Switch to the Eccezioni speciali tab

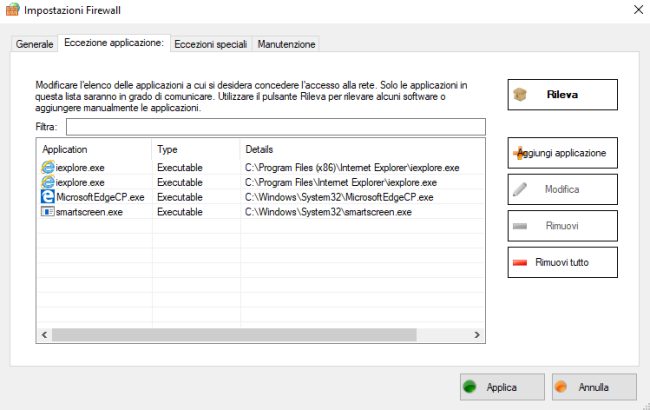coord(211,45)
